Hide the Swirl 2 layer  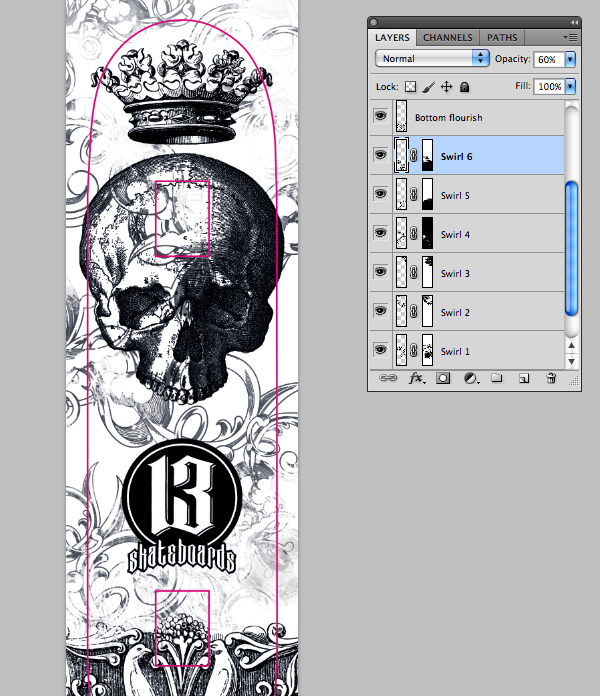380,311
